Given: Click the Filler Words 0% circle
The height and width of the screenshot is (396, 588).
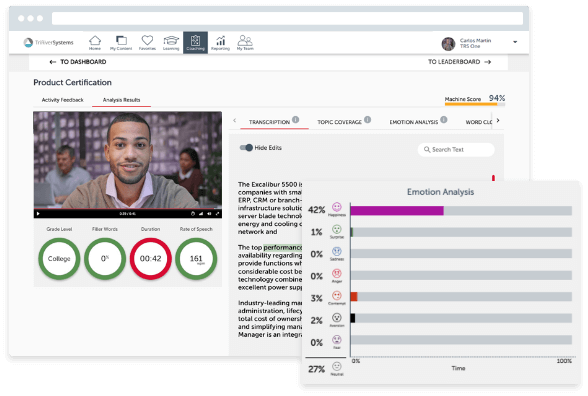Looking at the screenshot, I should [x=105, y=259].
